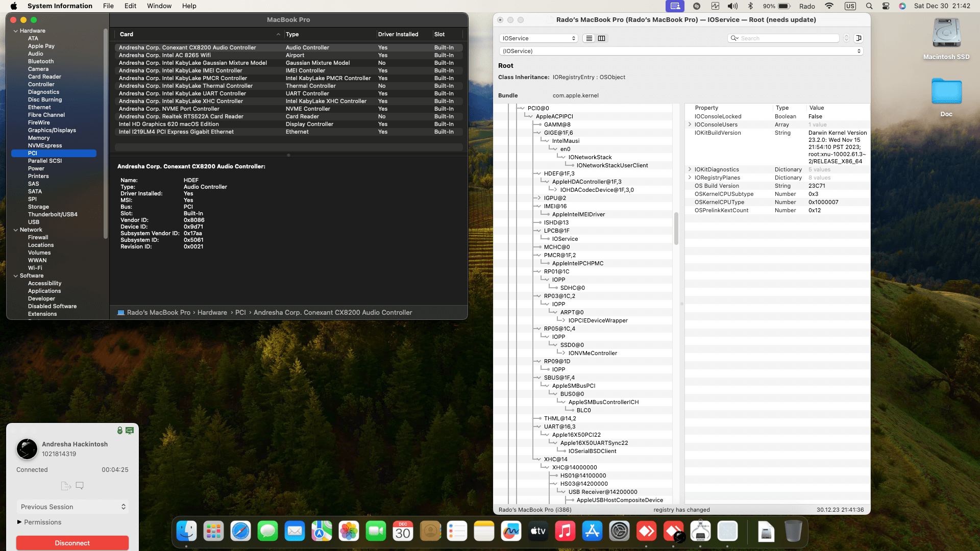The image size is (980, 551).
Task: Click Spotlight search magnifier in menu bar
Action: (x=869, y=6)
